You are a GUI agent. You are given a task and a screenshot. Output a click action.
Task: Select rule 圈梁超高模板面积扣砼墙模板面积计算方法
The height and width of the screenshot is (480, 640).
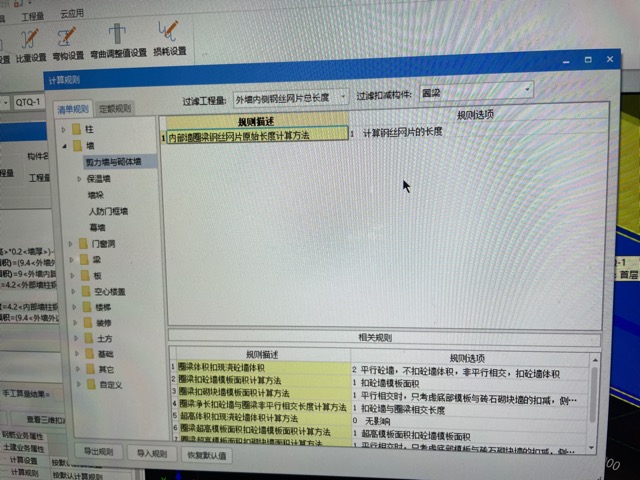[265, 431]
